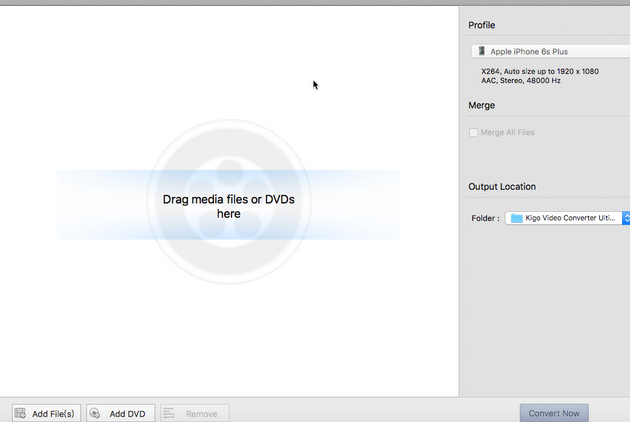
Task: Click the 'Drag media files or DVDs here' drop area
Action: [229, 205]
